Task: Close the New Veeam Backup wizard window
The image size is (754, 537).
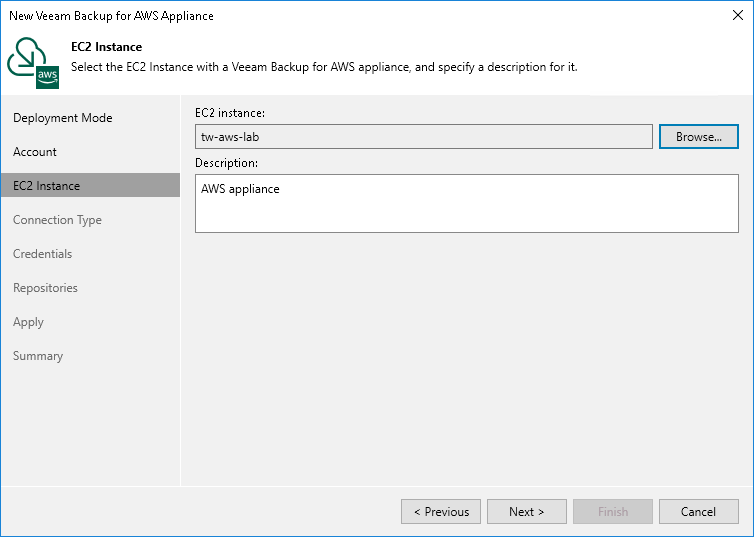Action: [x=735, y=16]
